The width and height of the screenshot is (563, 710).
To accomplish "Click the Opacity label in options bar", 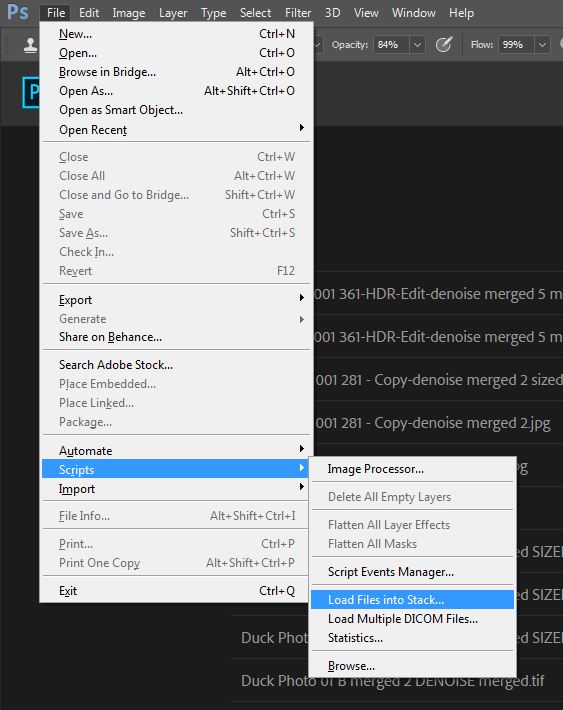I will point(350,45).
